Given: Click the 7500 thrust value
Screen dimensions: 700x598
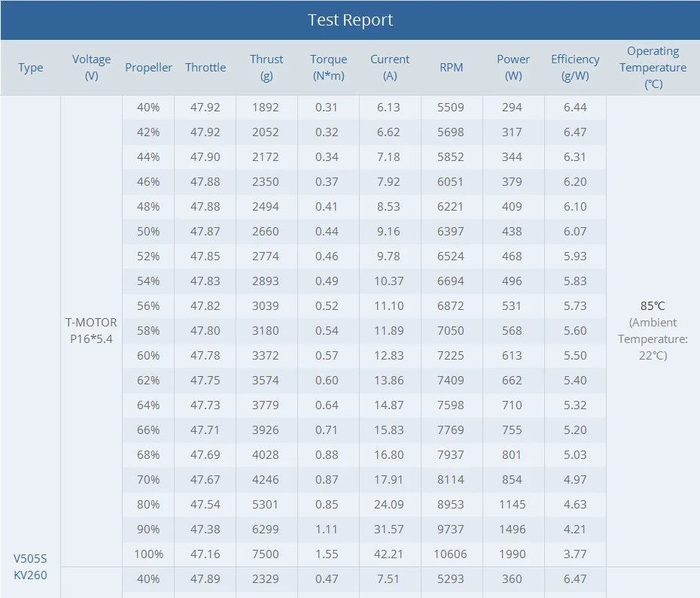Looking at the screenshot, I should click(x=266, y=554).
